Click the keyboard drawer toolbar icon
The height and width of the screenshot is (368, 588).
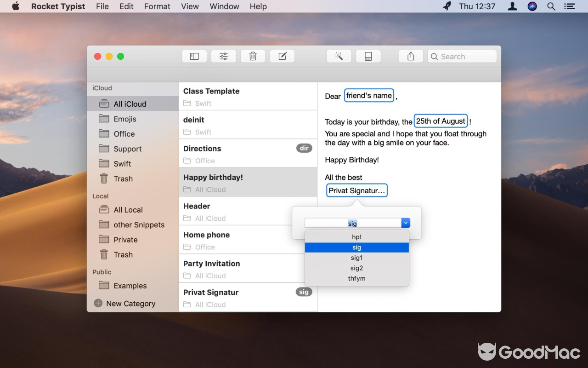(368, 56)
